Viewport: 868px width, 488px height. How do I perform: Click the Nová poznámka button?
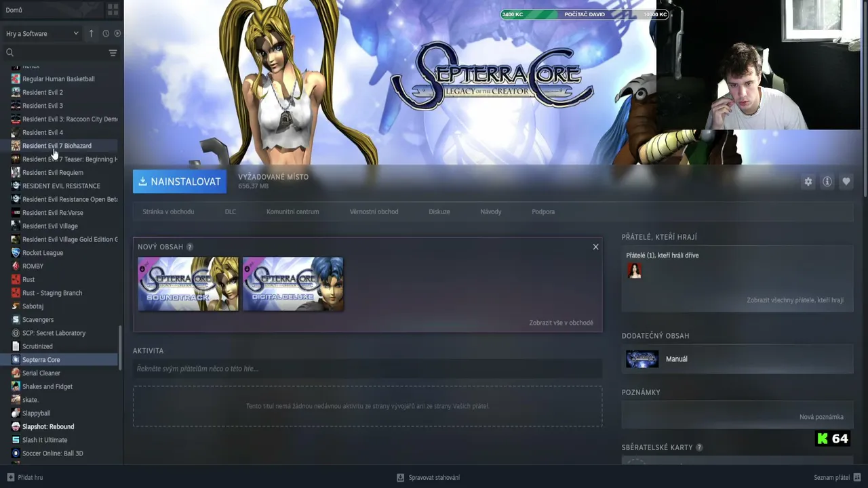pos(821,417)
